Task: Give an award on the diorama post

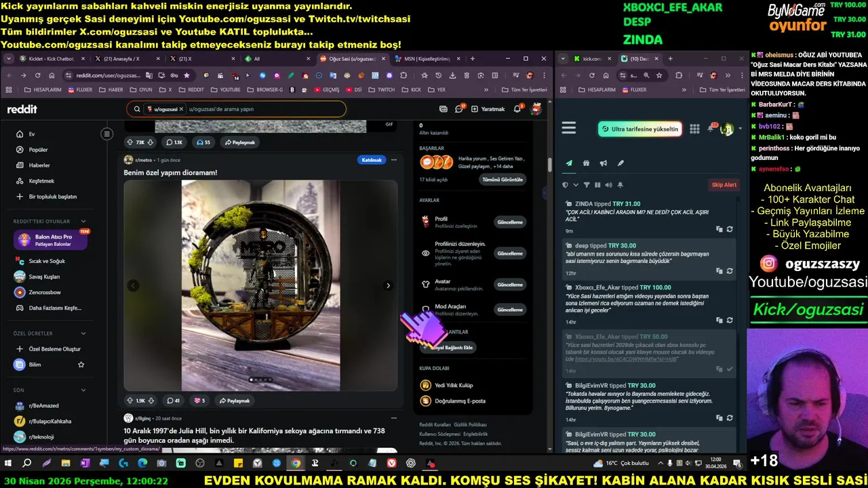Action: click(199, 401)
